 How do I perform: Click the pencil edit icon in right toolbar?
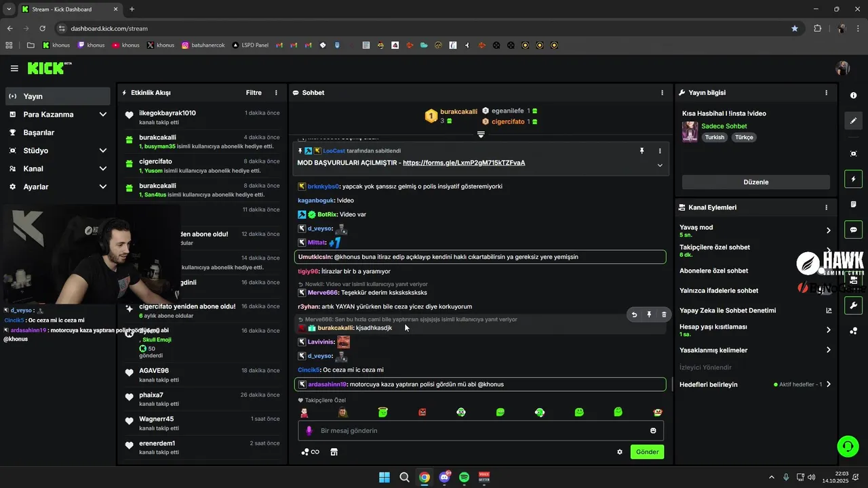coord(854,121)
